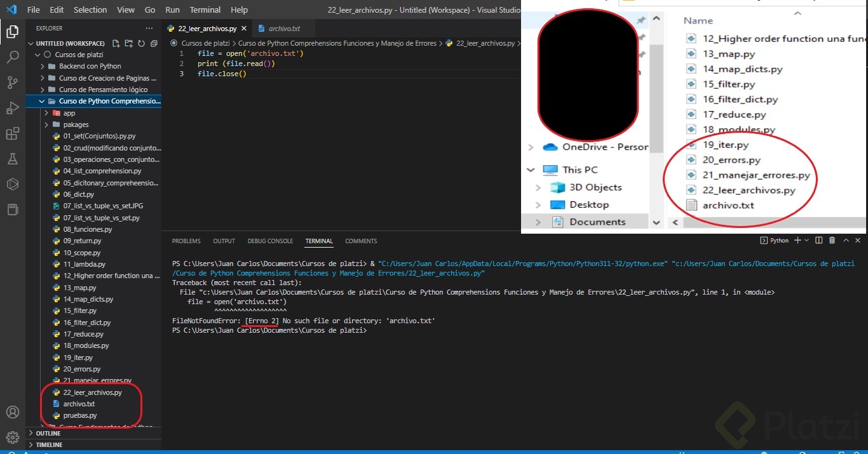Click the New File icon in workspace header
Viewport: 868px width, 454px height.
pyautogui.click(x=116, y=43)
